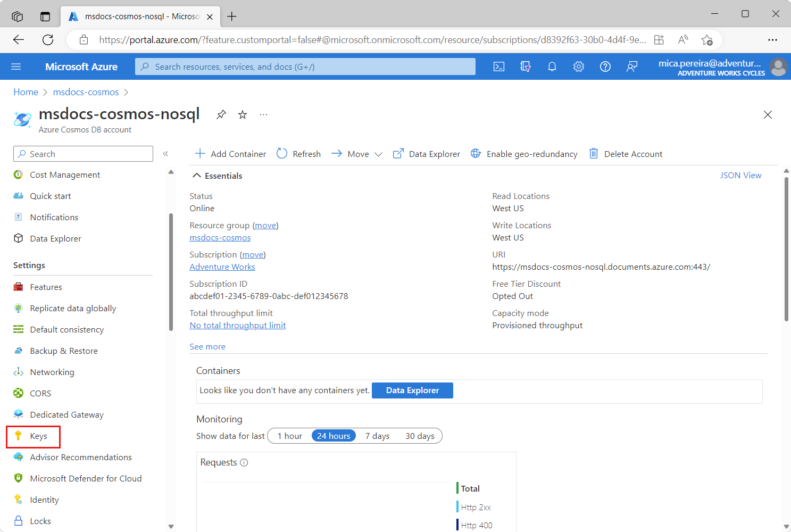Open Data Explorer from the command bar

click(426, 154)
